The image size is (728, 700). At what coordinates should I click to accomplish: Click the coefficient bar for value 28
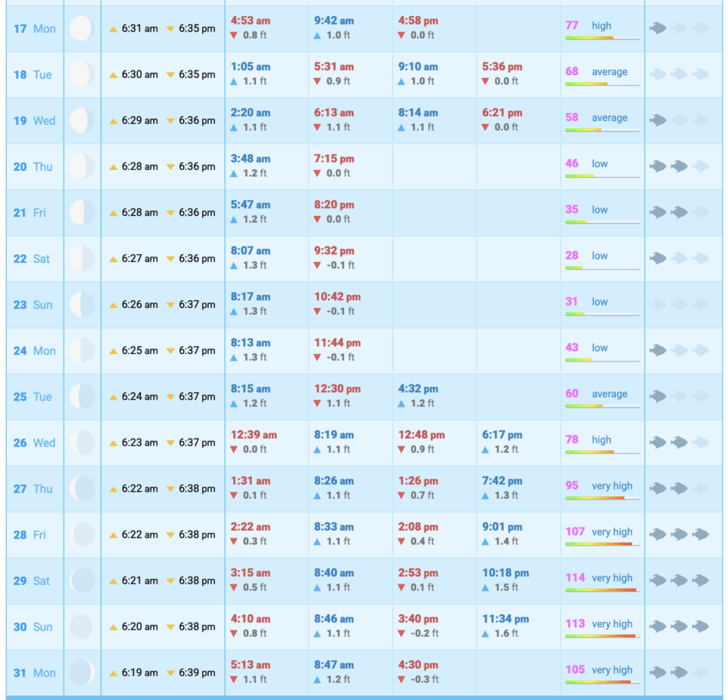click(x=602, y=268)
